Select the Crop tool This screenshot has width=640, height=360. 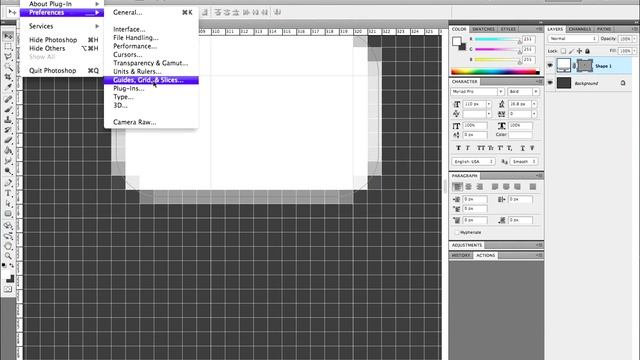pyautogui.click(x=8, y=77)
